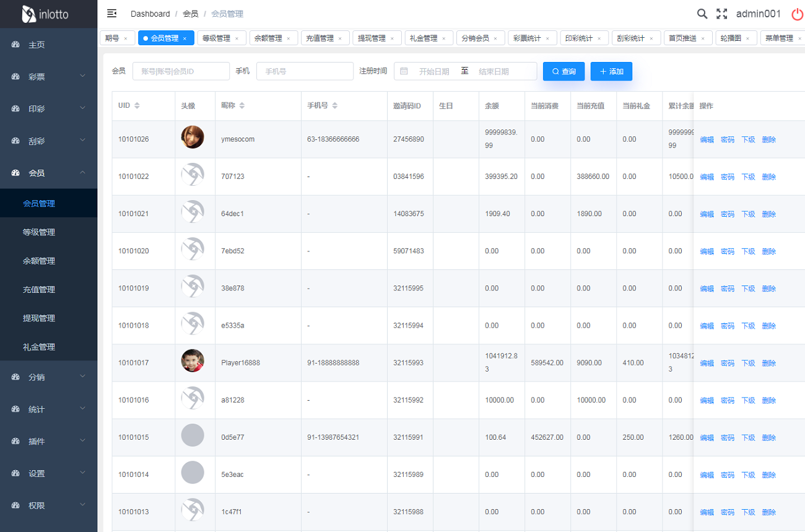
Task: Open ymesocom user avatar
Action: [x=193, y=137]
